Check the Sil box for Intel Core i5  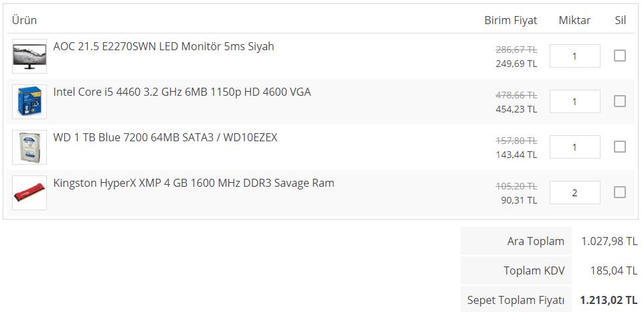[620, 101]
